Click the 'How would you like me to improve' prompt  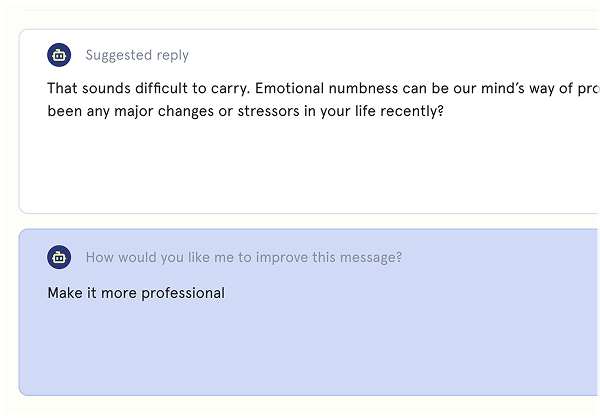pyautogui.click(x=243, y=257)
